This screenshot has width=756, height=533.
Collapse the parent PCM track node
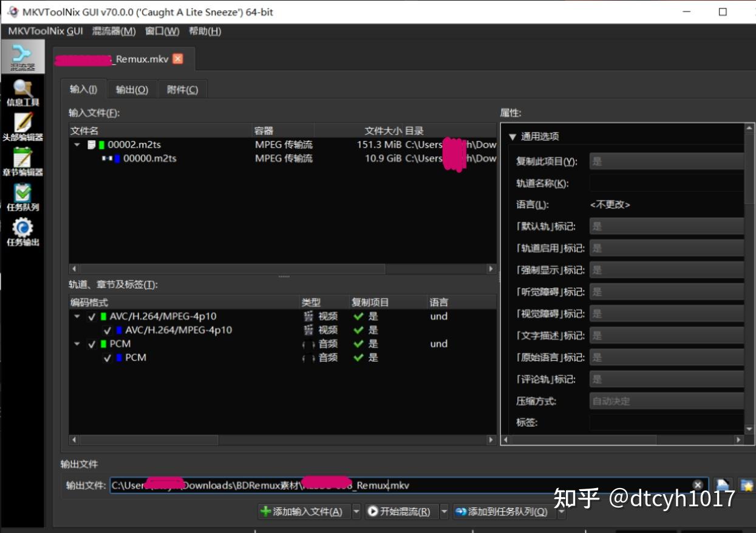click(x=77, y=344)
